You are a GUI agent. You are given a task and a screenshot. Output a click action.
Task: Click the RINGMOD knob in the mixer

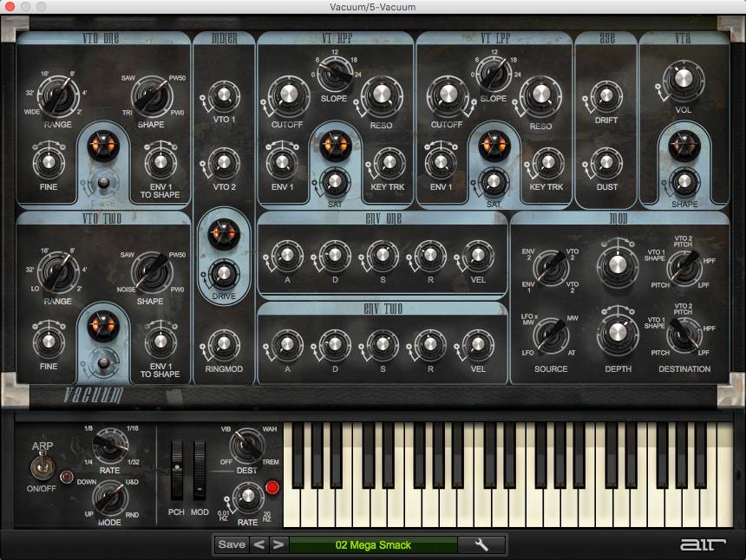[224, 344]
